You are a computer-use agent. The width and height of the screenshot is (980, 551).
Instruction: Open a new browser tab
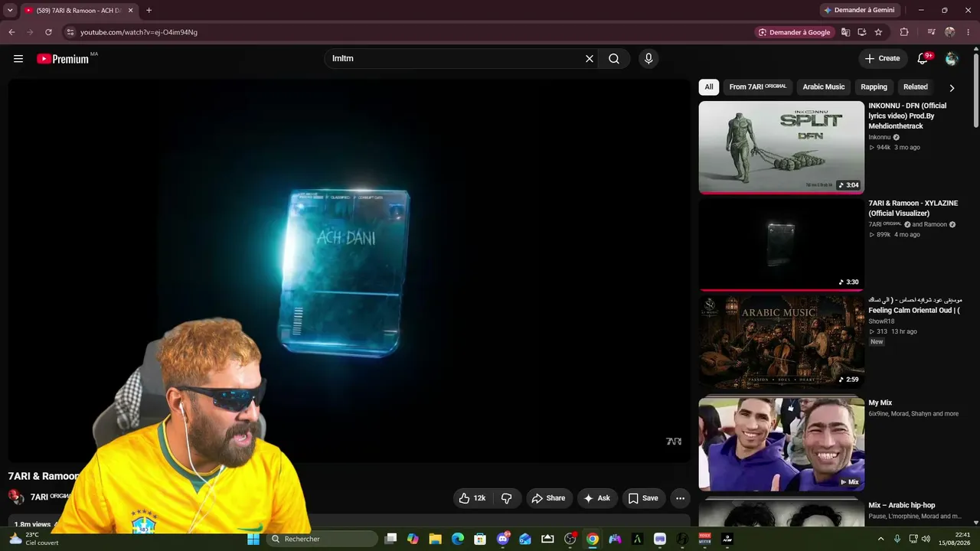[149, 11]
